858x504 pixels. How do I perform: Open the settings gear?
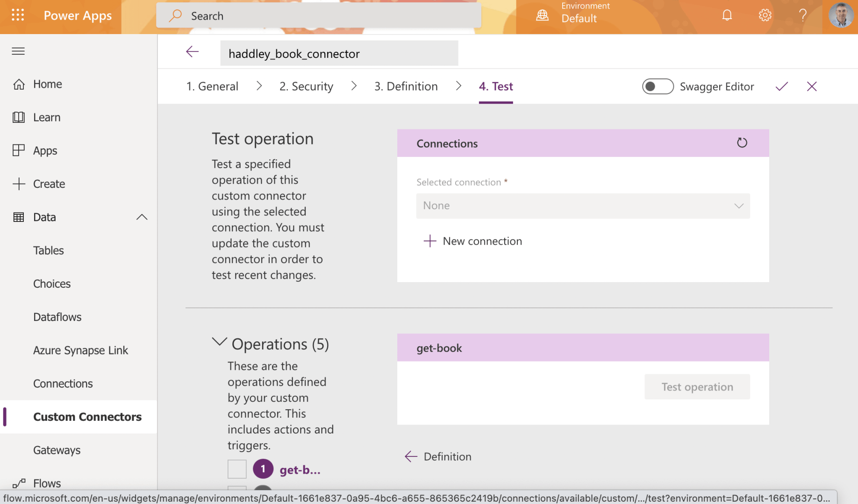(765, 15)
